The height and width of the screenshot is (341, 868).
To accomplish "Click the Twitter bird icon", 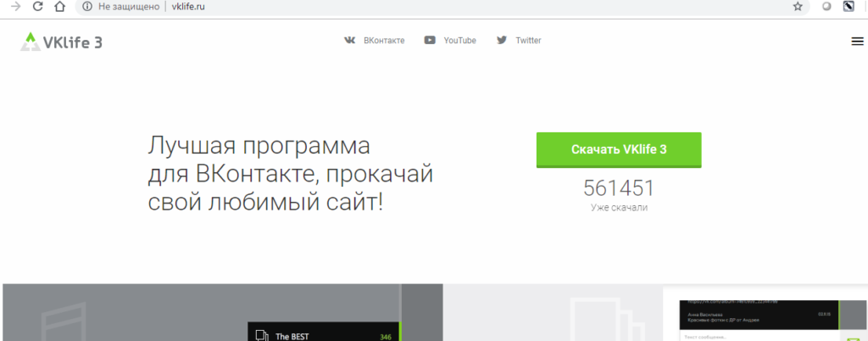I will (502, 41).
